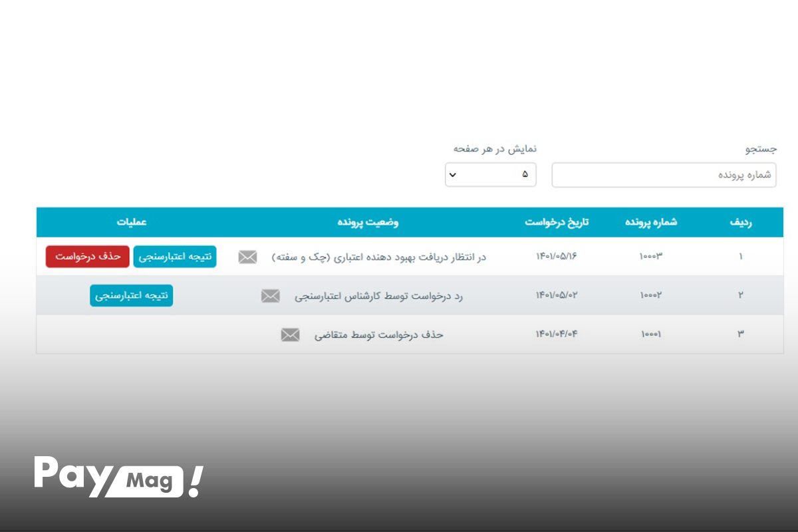Click نتیجه اعتبارسنجی for file 10002
Screen dimensions: 798x532
click(x=131, y=296)
